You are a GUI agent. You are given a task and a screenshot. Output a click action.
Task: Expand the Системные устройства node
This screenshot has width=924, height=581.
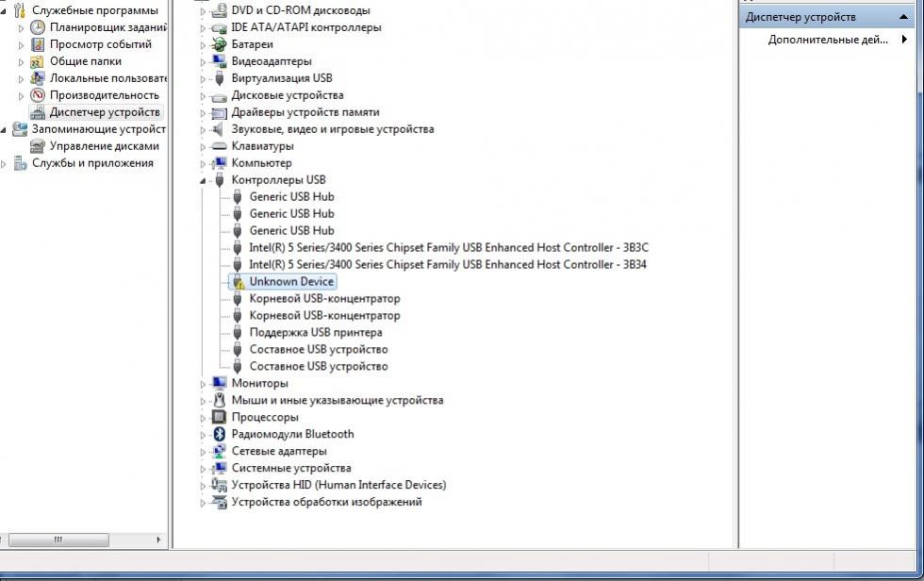[203, 469]
